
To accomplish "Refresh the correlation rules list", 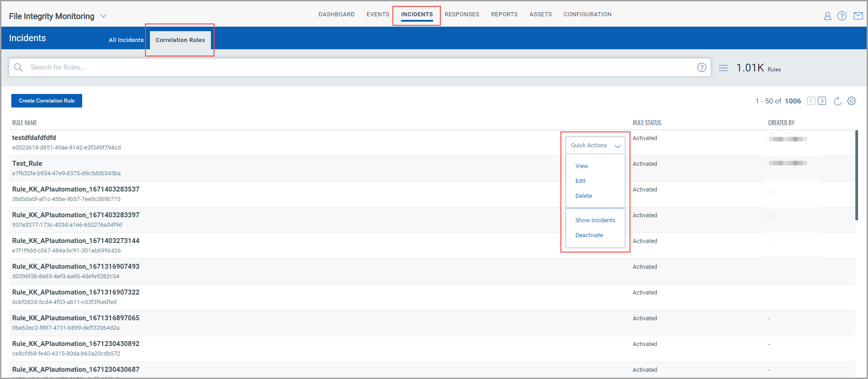I will [837, 101].
